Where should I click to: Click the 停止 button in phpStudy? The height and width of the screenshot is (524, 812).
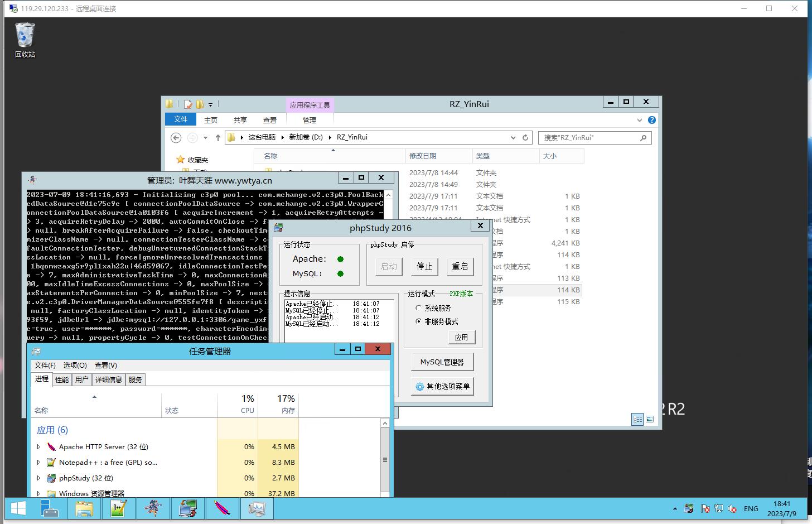coord(424,266)
